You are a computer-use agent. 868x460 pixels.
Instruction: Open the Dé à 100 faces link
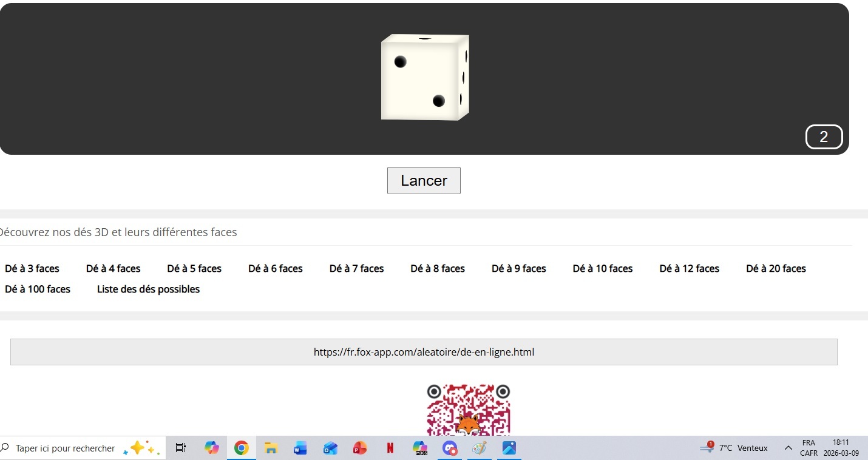[x=38, y=289]
